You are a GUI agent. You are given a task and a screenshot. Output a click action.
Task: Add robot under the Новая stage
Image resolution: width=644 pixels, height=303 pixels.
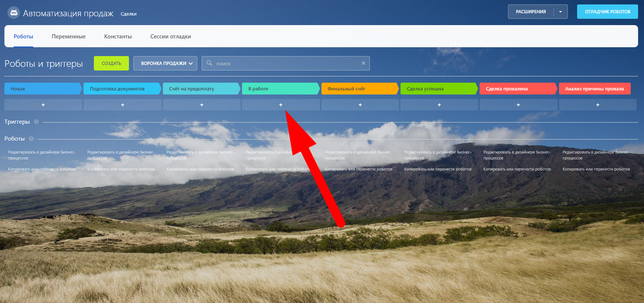click(x=43, y=105)
